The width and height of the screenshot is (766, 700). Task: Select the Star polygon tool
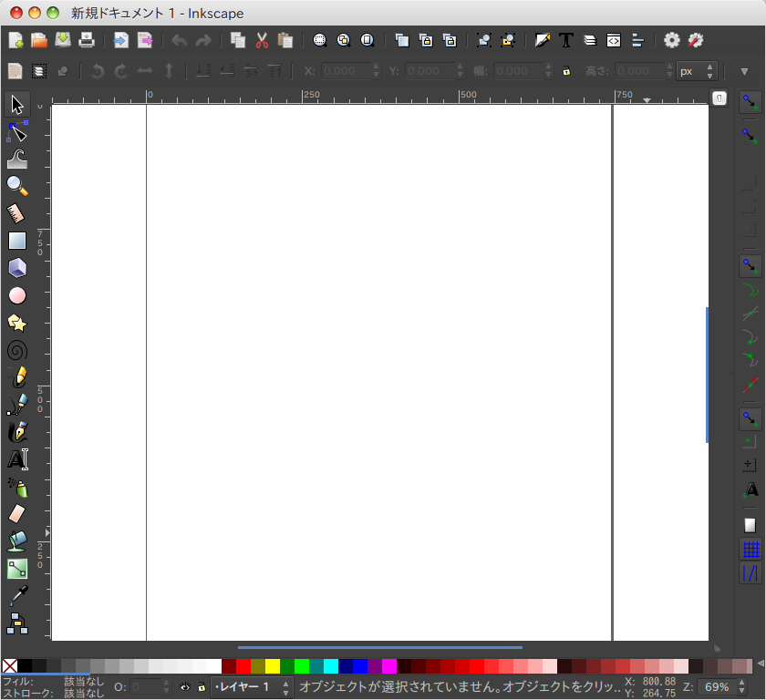[x=17, y=323]
